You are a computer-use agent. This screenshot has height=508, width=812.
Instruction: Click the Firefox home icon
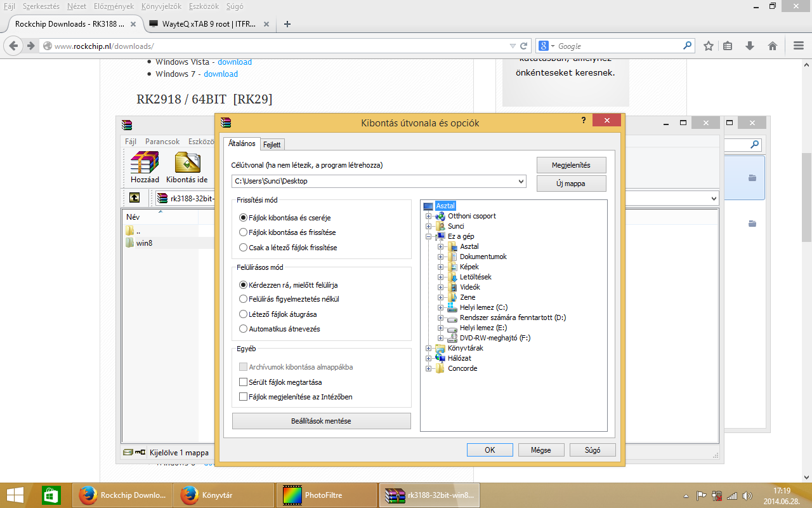[773, 46]
